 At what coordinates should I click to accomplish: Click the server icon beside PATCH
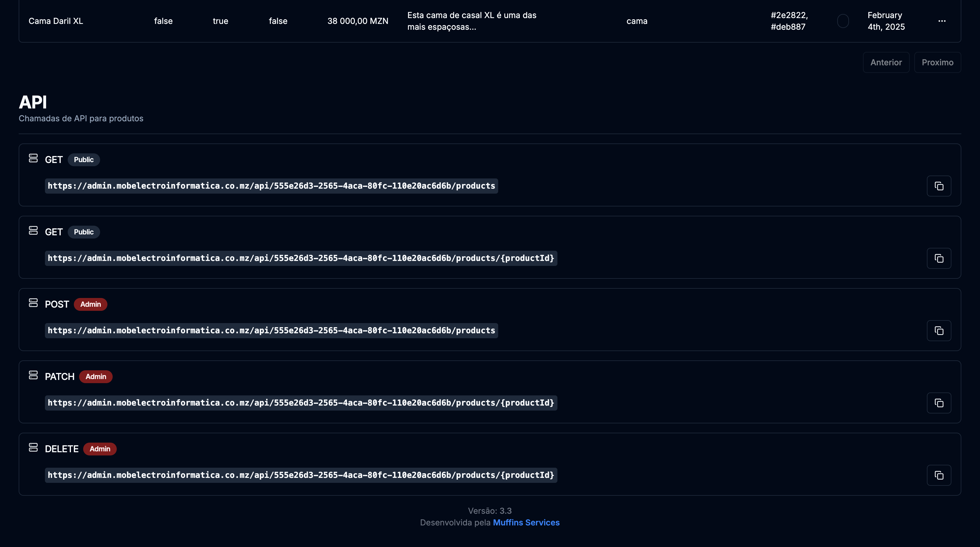[33, 375]
